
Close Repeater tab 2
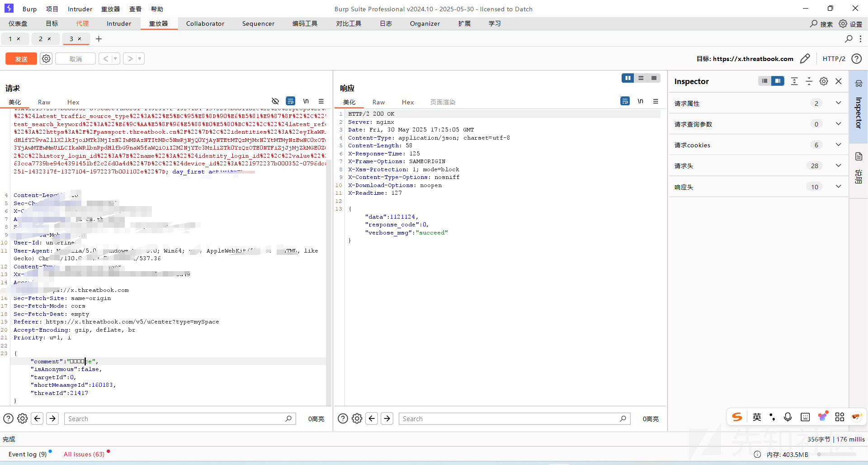(x=49, y=39)
